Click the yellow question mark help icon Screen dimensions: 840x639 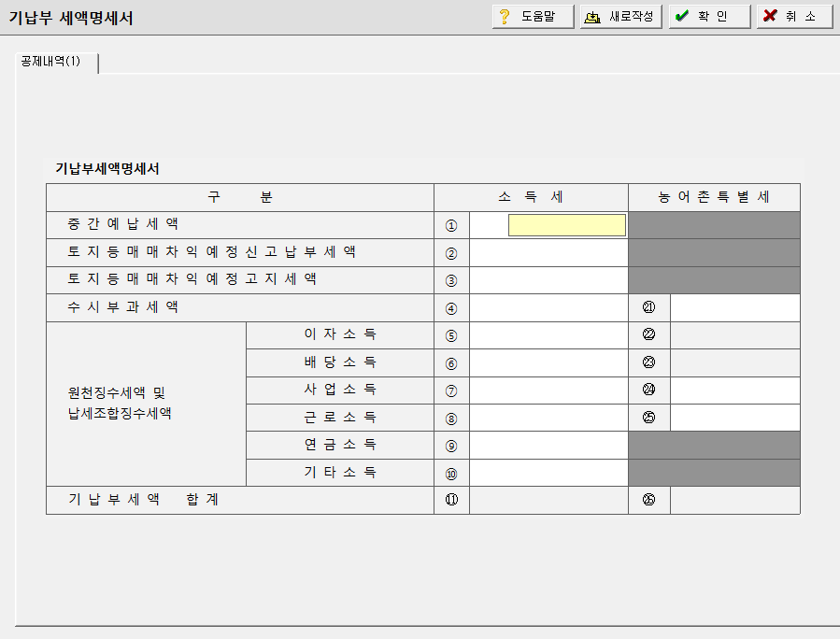click(x=505, y=17)
